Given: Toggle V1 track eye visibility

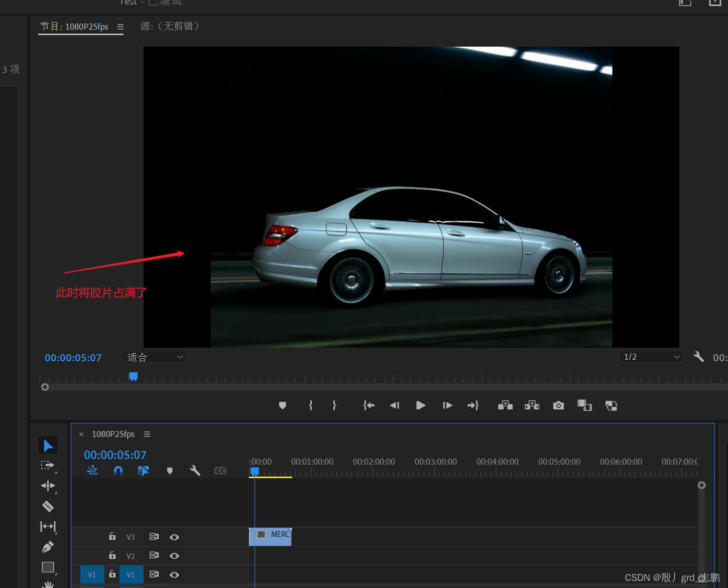Looking at the screenshot, I should [174, 575].
